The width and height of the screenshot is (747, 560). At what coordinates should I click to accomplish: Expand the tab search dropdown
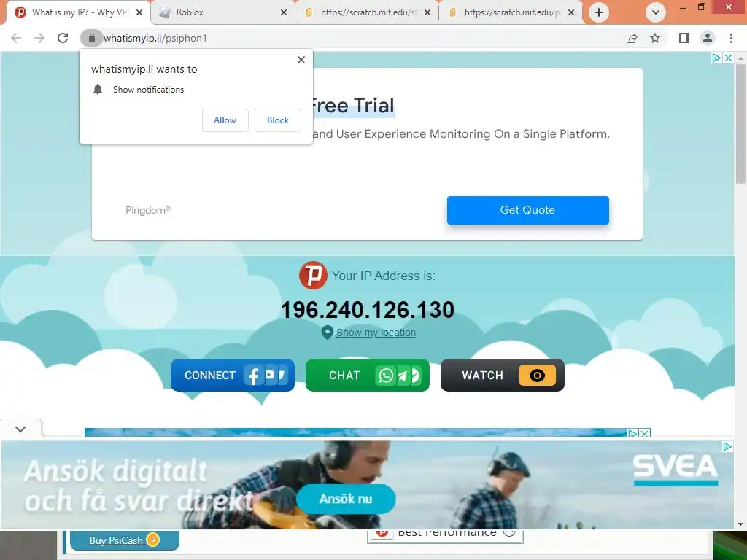click(x=656, y=12)
